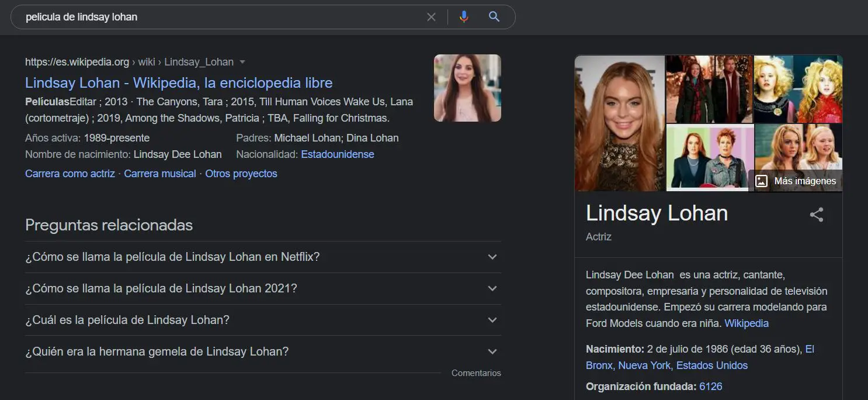Open Wikipedia link in knowledge panel description
Viewport: 868px width, 400px height.
point(746,323)
